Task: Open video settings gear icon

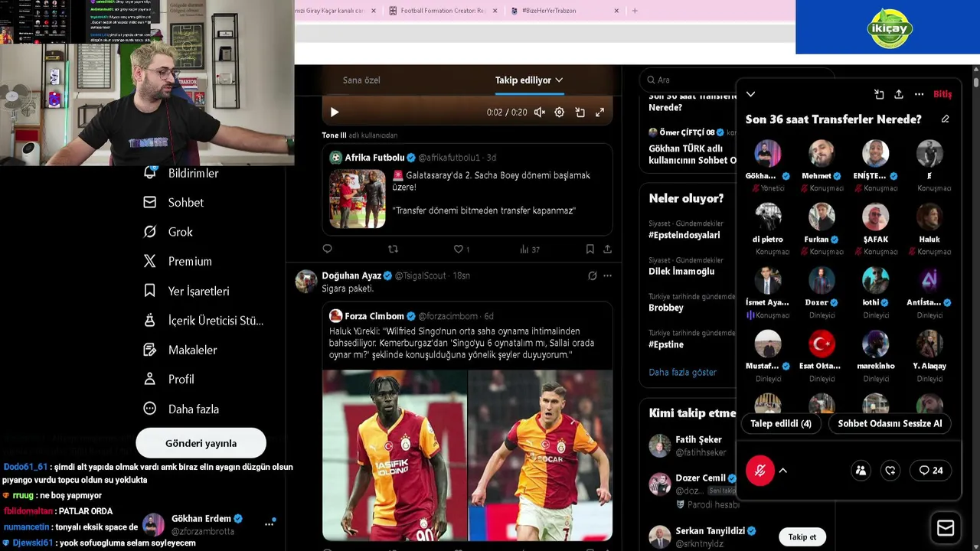Action: click(560, 112)
